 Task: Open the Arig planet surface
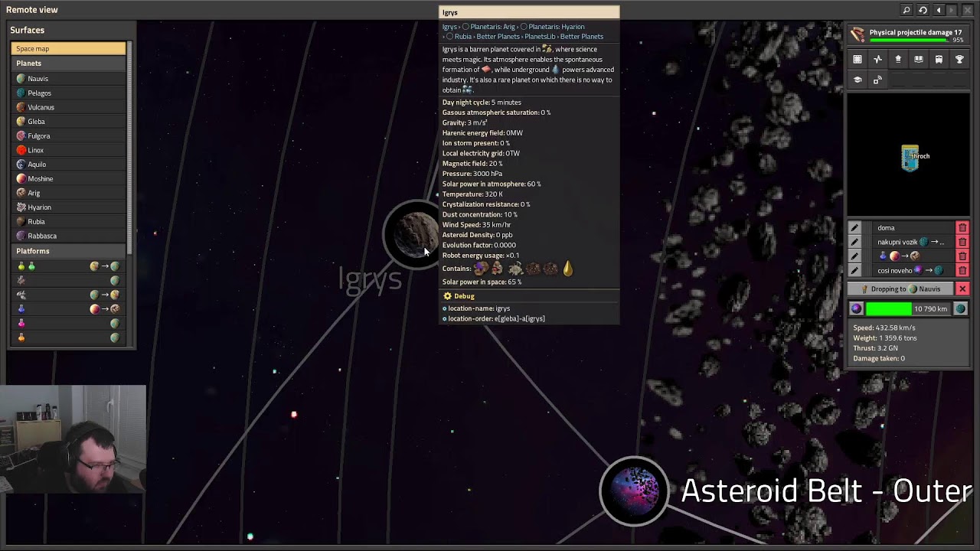(x=68, y=193)
